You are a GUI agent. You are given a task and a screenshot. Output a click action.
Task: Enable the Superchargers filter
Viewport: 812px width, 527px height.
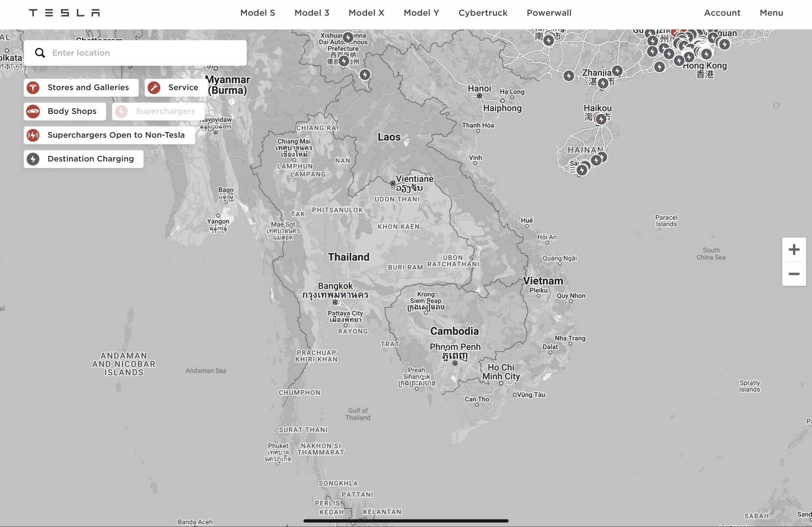[158, 111]
